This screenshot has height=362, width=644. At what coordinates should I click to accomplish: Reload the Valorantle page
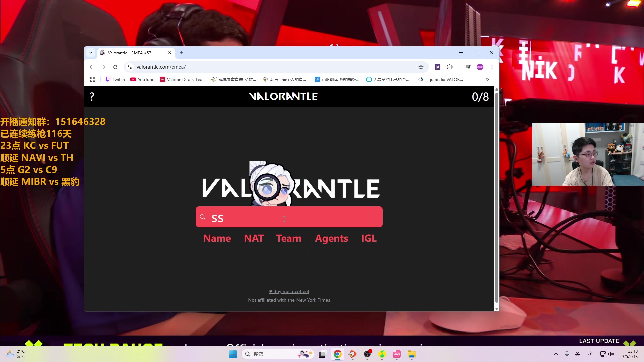tap(115, 67)
